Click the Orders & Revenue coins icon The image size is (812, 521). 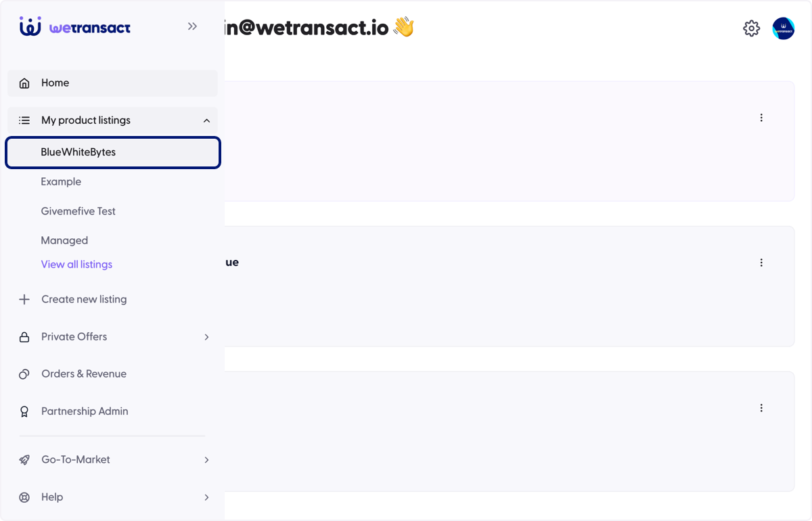tap(24, 374)
